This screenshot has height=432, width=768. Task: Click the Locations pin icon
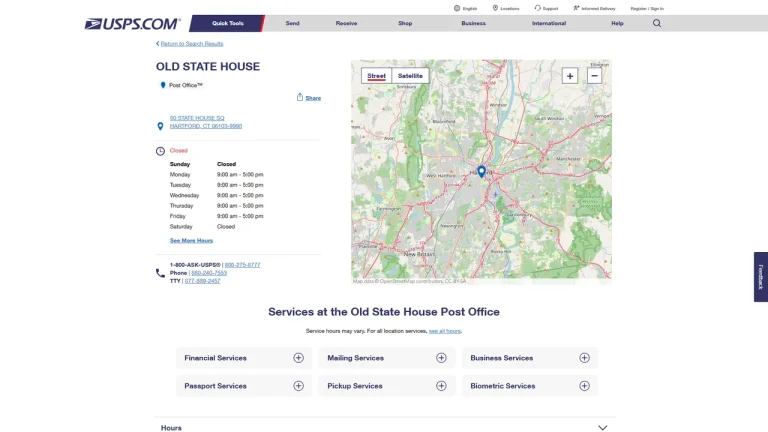495,8
